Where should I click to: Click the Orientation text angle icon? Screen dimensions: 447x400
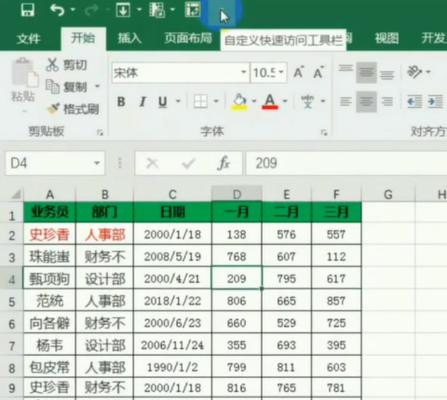click(415, 72)
